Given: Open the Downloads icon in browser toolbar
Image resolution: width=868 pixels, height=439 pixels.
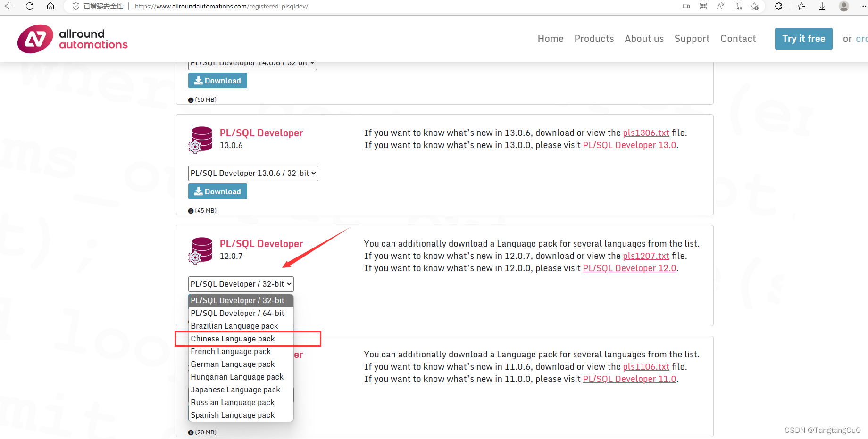Looking at the screenshot, I should pos(822,7).
